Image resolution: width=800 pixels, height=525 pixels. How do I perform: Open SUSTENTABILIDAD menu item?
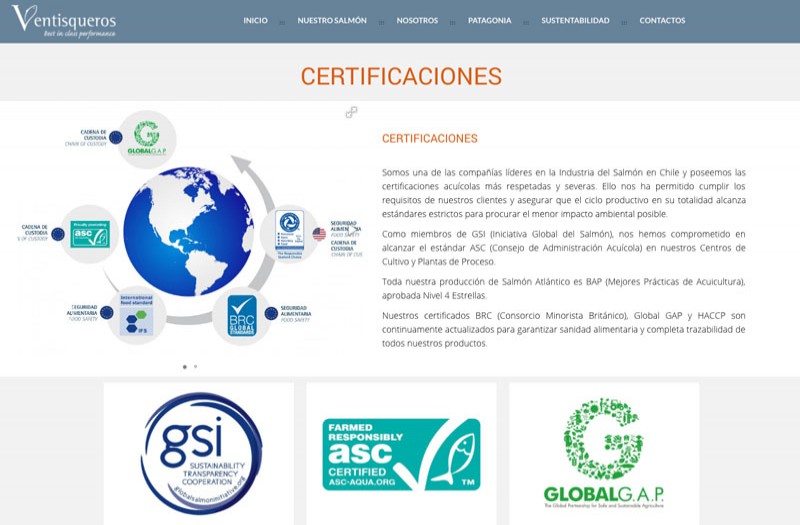(x=575, y=21)
